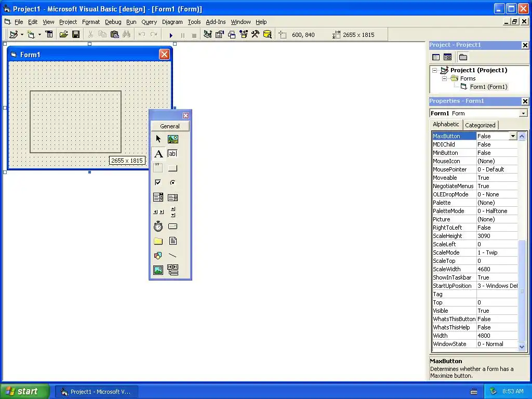This screenshot has width=532, height=399.
Task: Select the Label tool in toolbox
Action: 158,154
